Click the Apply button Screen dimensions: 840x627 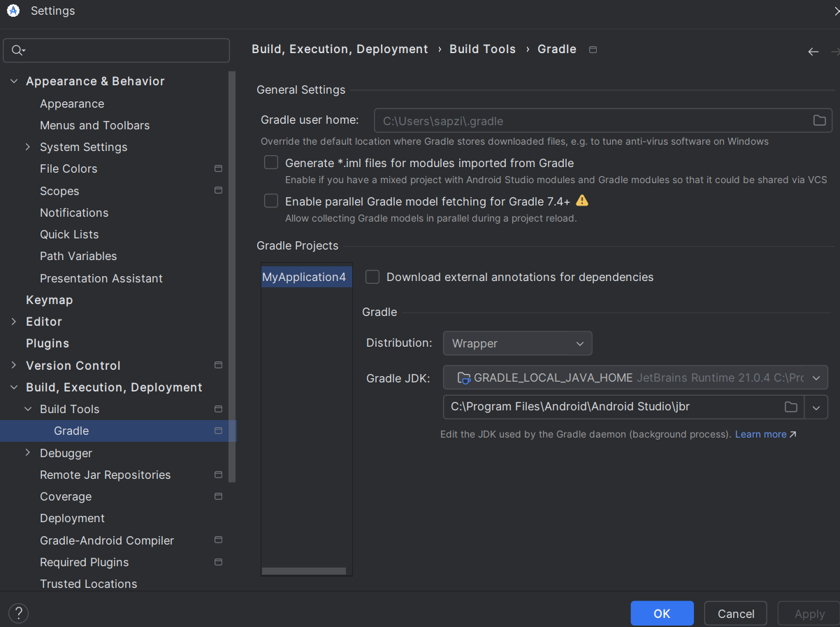tap(809, 614)
